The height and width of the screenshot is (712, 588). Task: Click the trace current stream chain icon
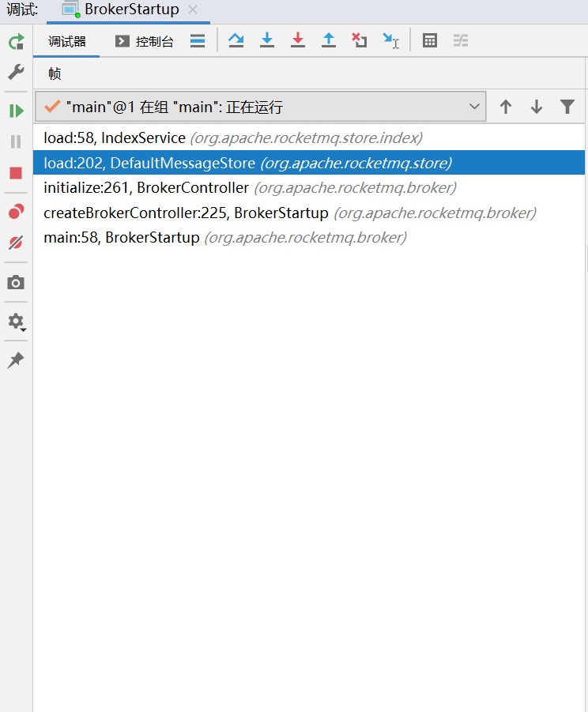click(461, 40)
